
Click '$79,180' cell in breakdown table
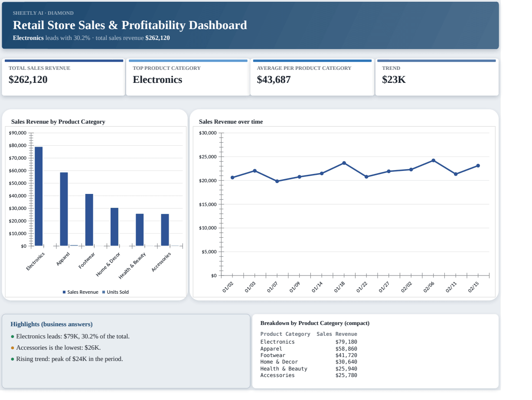[346, 342]
